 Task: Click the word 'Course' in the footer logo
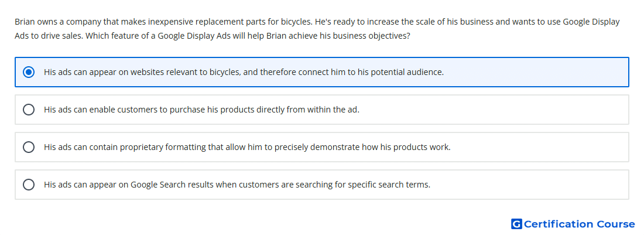(616, 224)
